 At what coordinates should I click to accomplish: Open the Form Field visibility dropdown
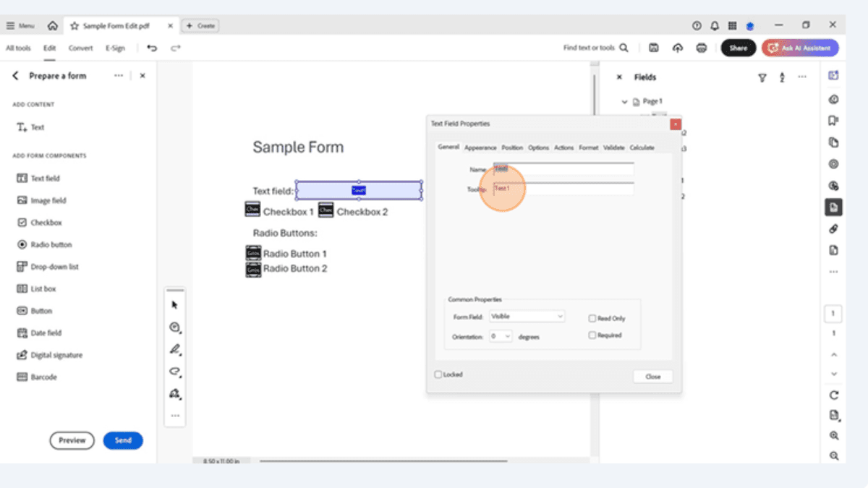click(x=527, y=316)
